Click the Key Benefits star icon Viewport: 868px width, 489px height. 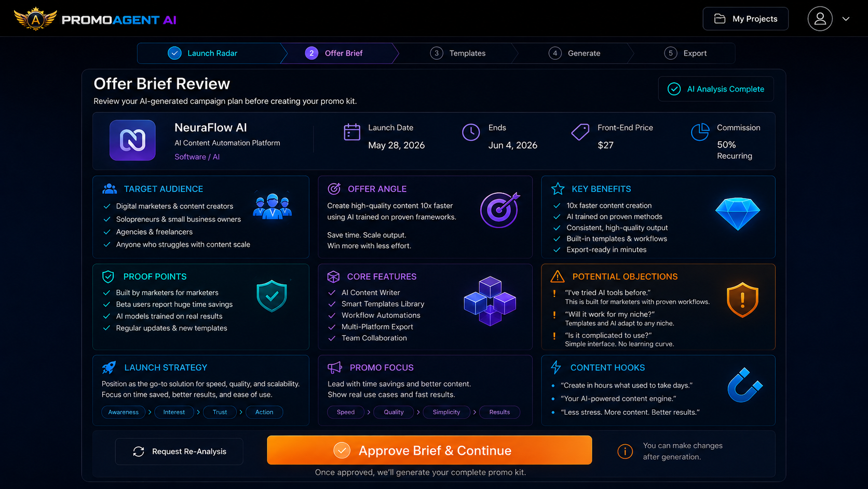(x=558, y=189)
